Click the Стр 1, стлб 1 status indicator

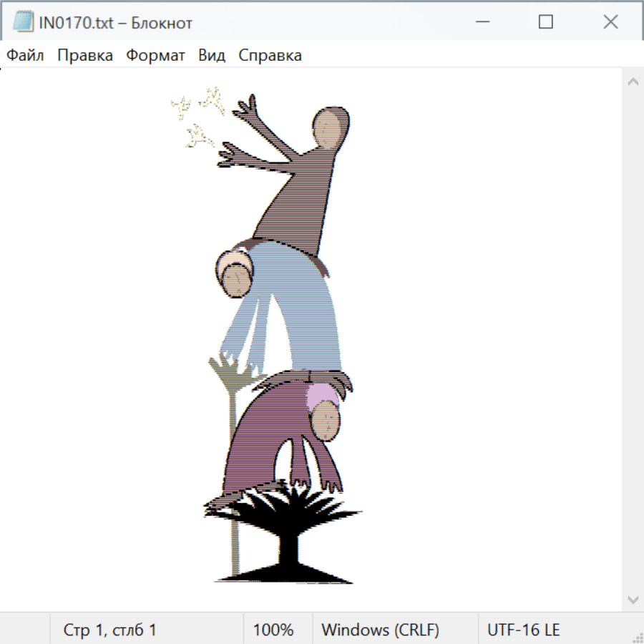(110, 630)
